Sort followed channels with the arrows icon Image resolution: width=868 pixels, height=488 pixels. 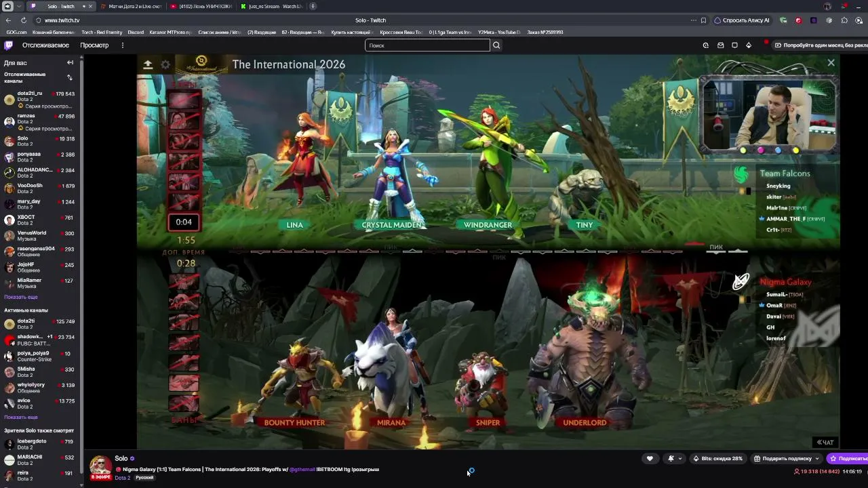[x=69, y=77]
